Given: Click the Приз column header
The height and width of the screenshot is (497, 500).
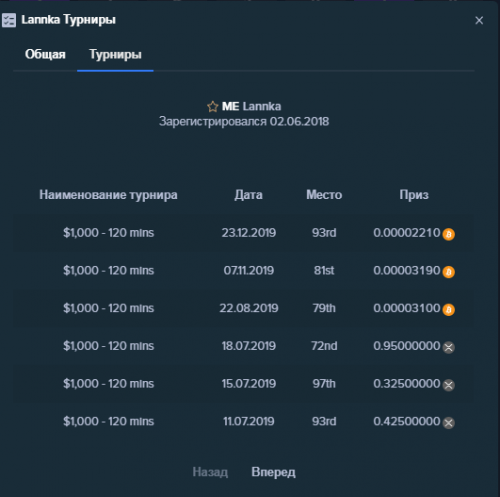Looking at the screenshot, I should click(414, 195).
